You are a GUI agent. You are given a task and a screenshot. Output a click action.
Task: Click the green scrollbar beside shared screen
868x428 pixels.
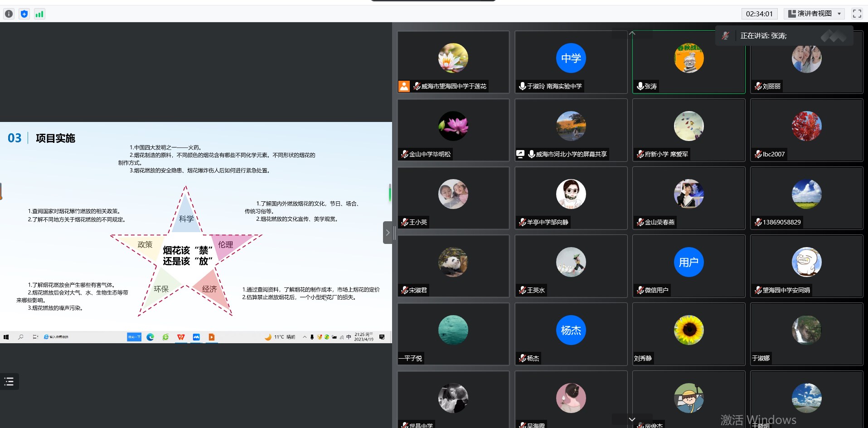390,193
